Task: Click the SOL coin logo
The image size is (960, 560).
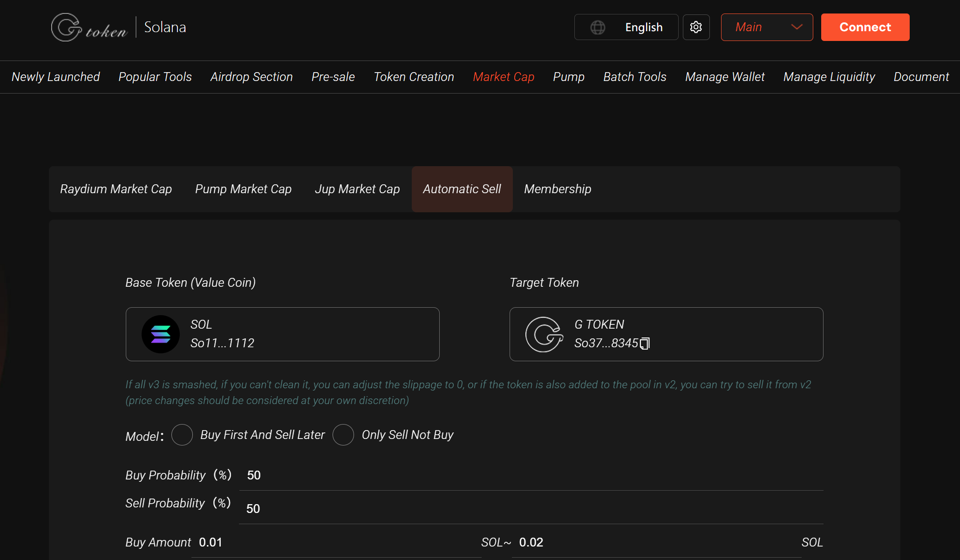Action: pyautogui.click(x=161, y=334)
